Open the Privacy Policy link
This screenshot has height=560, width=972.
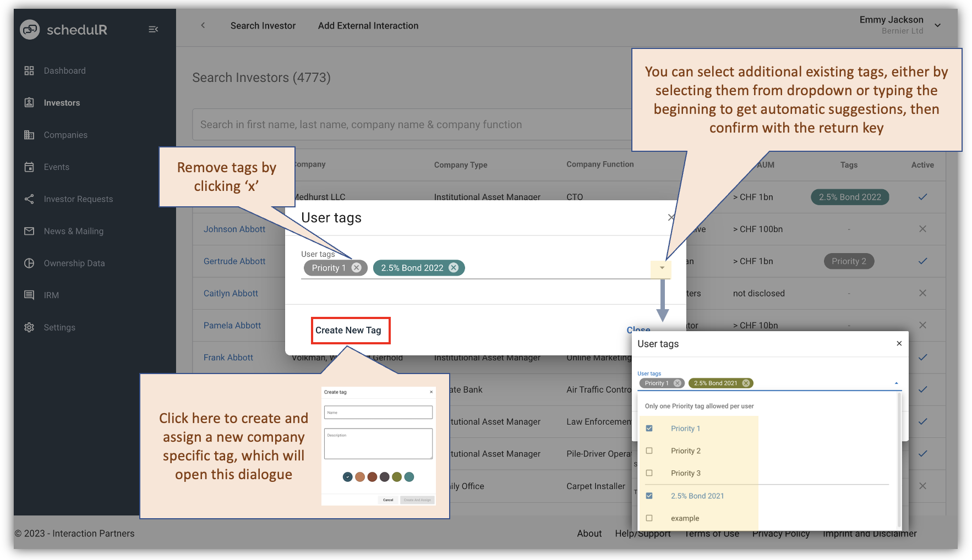(780, 533)
